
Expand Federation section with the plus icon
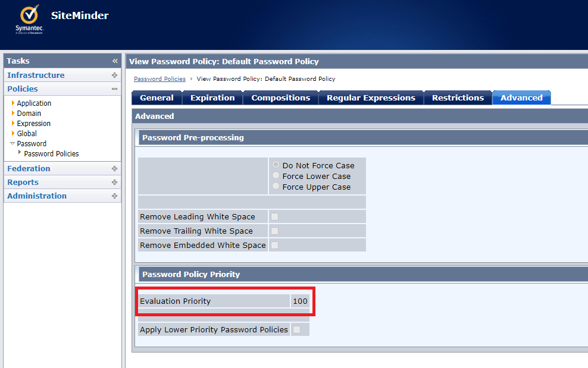(x=114, y=169)
